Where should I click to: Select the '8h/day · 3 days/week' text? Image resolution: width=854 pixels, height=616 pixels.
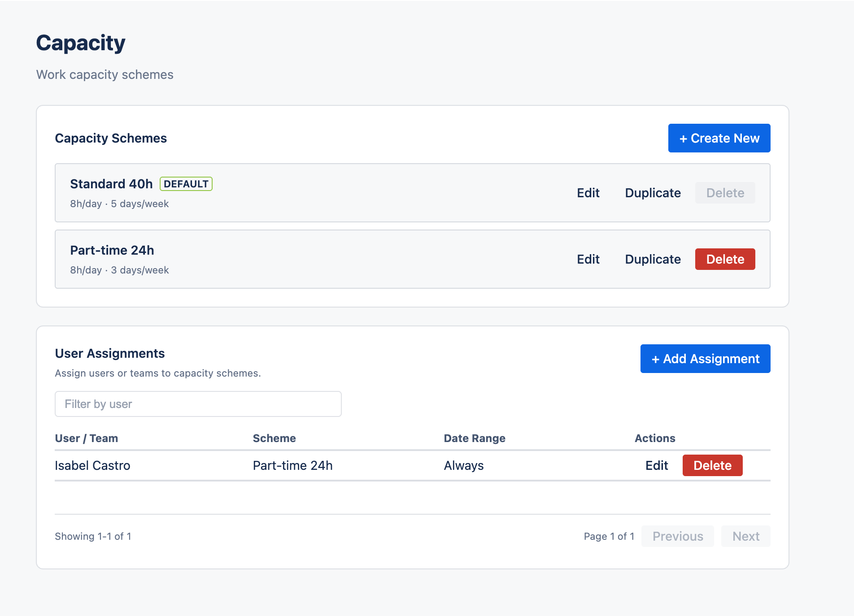tap(119, 270)
